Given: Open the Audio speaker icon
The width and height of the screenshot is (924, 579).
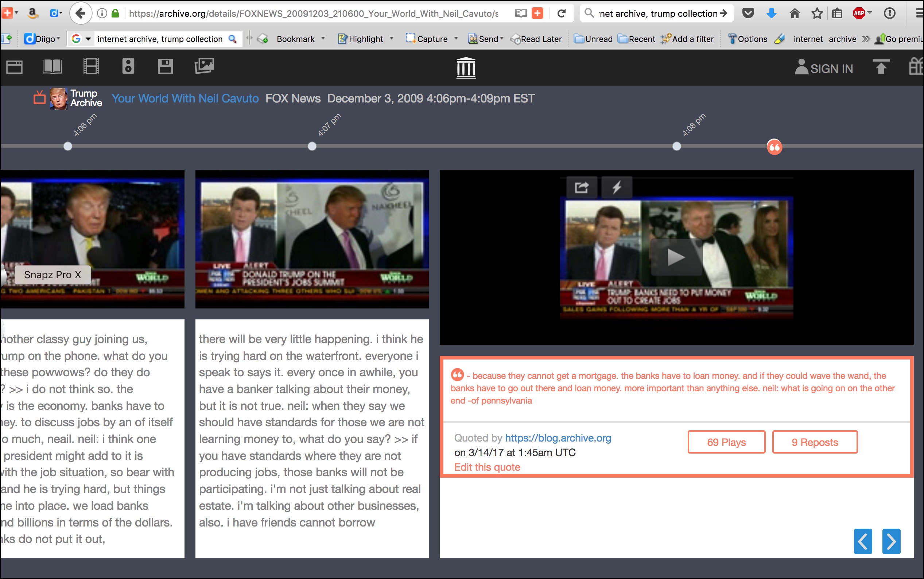Looking at the screenshot, I should click(x=128, y=66).
